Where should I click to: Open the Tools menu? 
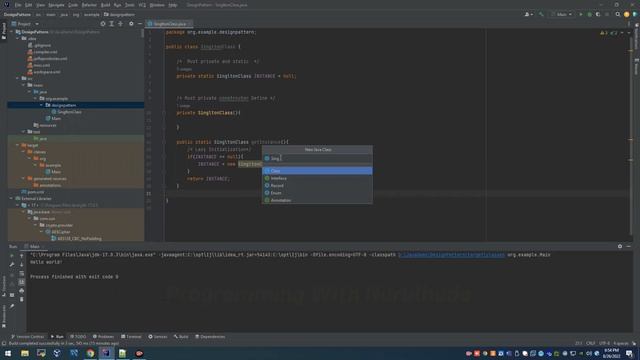tap(130, 5)
